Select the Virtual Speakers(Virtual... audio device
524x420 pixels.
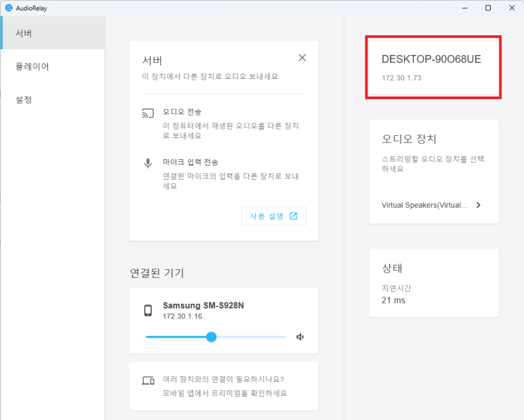432,205
